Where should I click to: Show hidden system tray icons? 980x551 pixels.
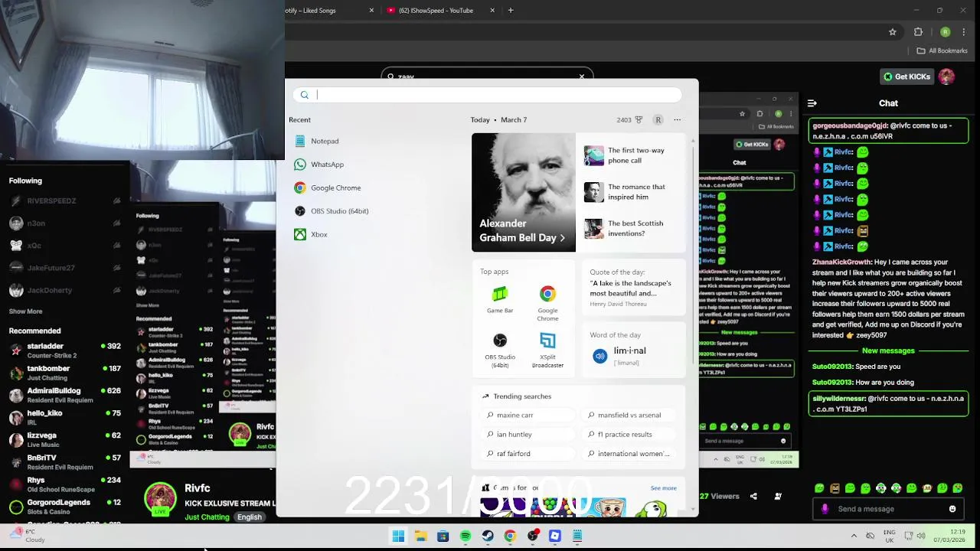coord(854,536)
